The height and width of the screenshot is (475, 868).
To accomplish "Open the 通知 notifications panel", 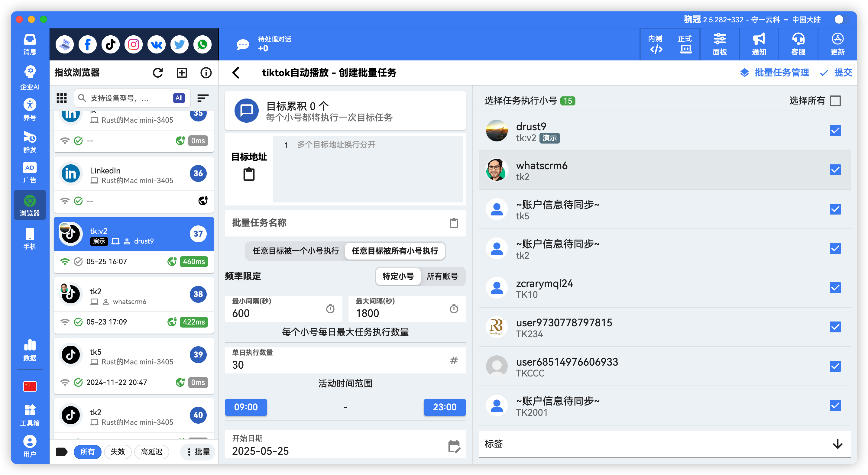I will tap(759, 44).
